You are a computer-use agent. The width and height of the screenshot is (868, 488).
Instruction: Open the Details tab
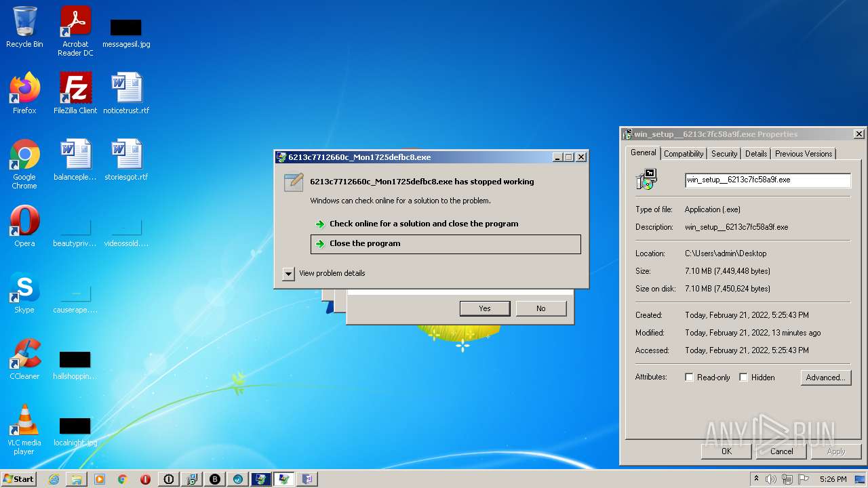756,154
